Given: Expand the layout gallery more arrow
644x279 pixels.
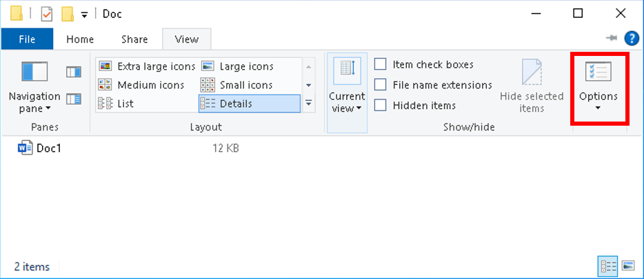Looking at the screenshot, I should (x=309, y=104).
